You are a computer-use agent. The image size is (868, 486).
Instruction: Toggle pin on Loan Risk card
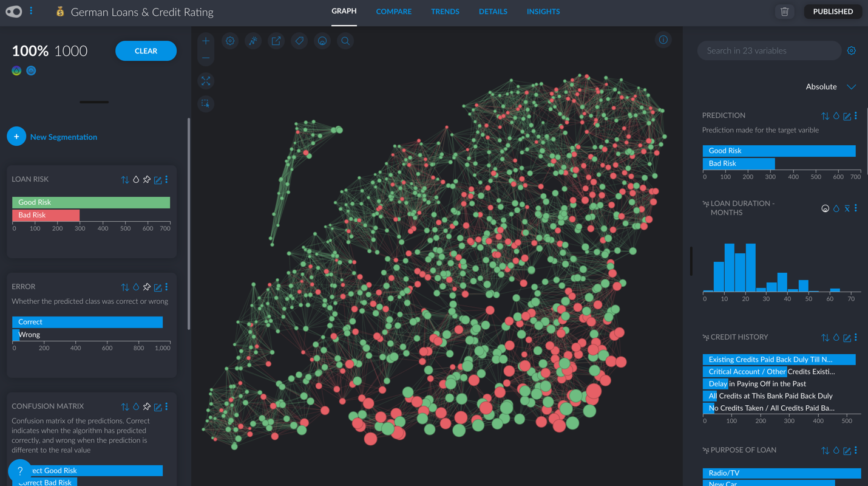click(147, 180)
